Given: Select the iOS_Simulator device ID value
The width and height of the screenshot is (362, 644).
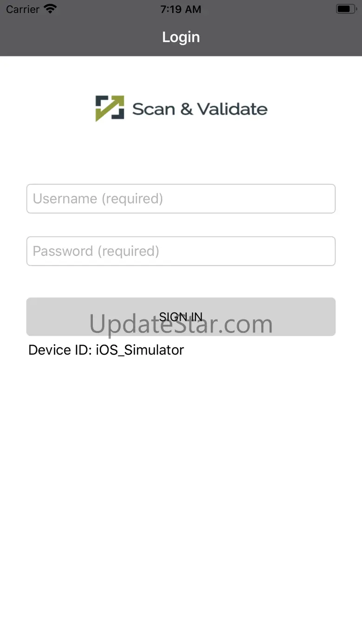Looking at the screenshot, I should pos(140,350).
